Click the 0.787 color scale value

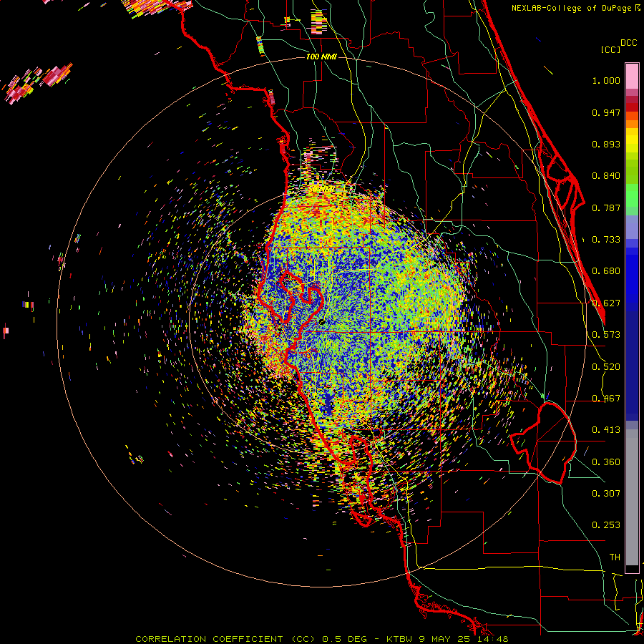(606, 208)
